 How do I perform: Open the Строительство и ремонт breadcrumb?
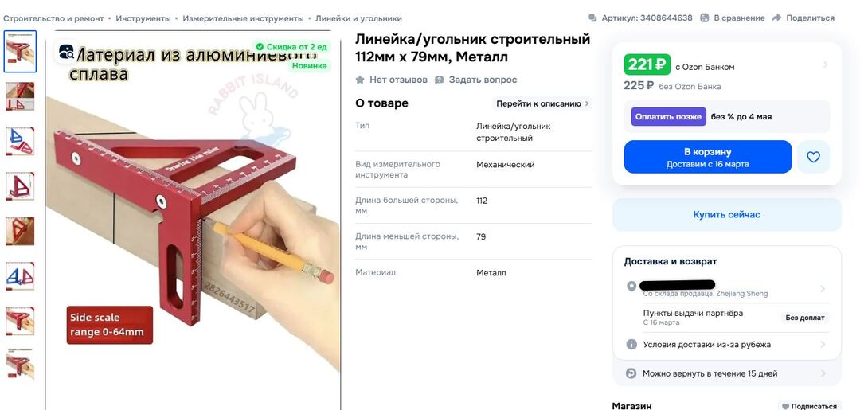coord(53,18)
